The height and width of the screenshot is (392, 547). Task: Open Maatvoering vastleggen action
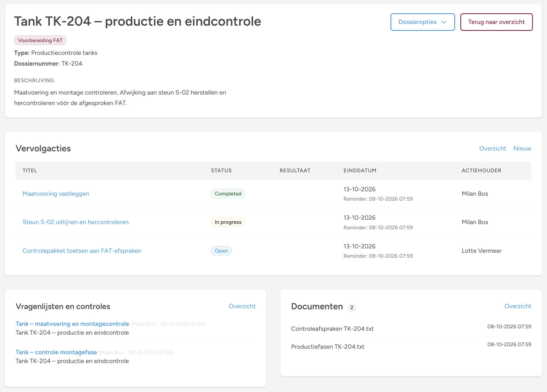pyautogui.click(x=56, y=194)
